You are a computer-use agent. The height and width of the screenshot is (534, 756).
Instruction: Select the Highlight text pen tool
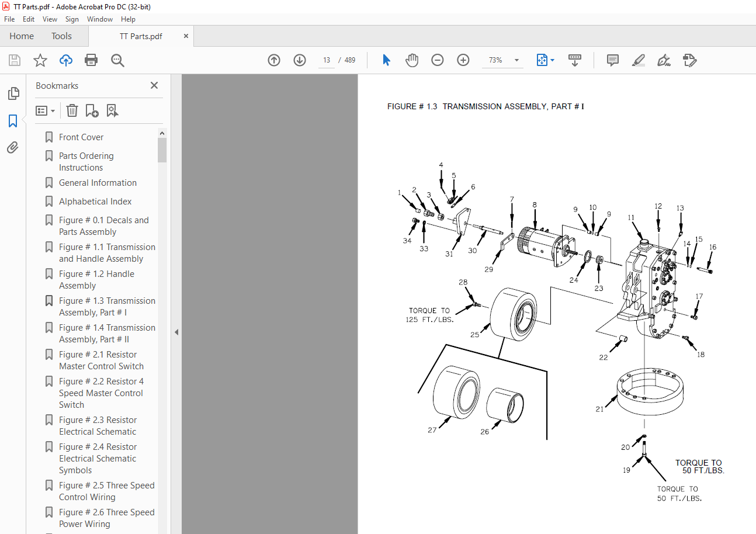[639, 60]
